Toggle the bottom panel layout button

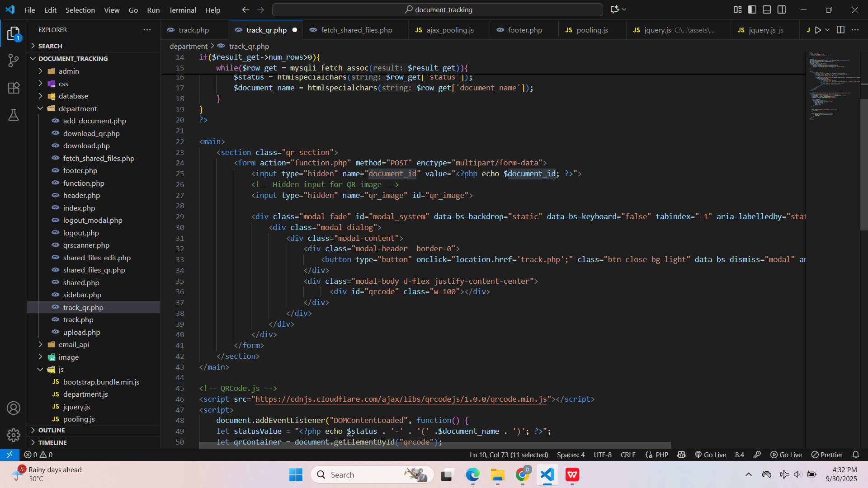pyautogui.click(x=767, y=9)
